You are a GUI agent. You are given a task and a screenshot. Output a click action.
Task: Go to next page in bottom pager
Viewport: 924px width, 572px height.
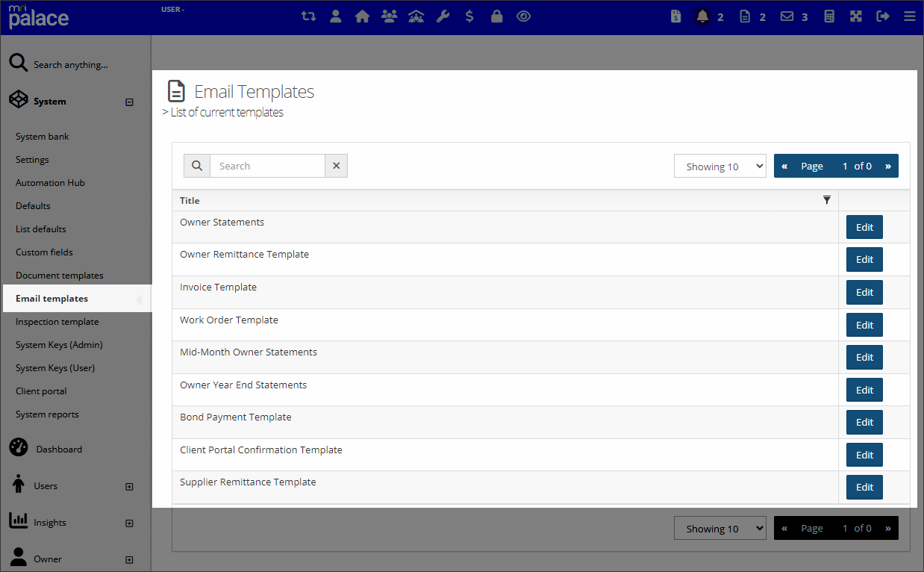[x=887, y=528]
